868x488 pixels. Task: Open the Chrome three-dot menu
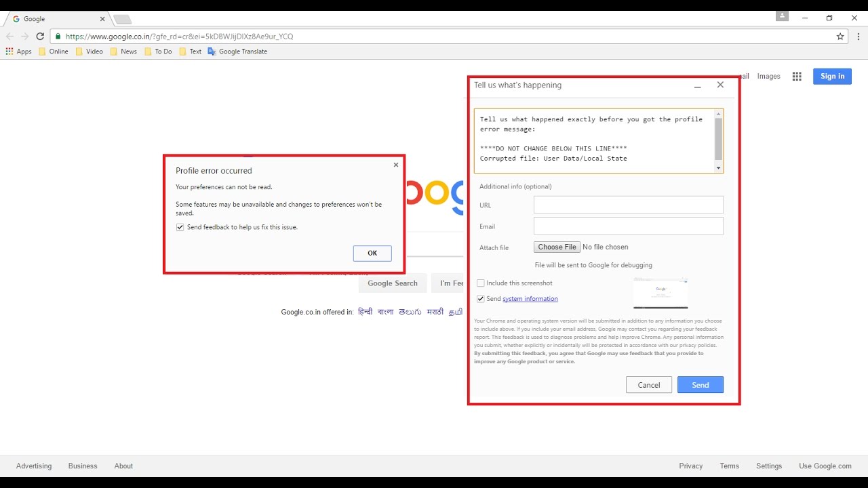click(858, 37)
